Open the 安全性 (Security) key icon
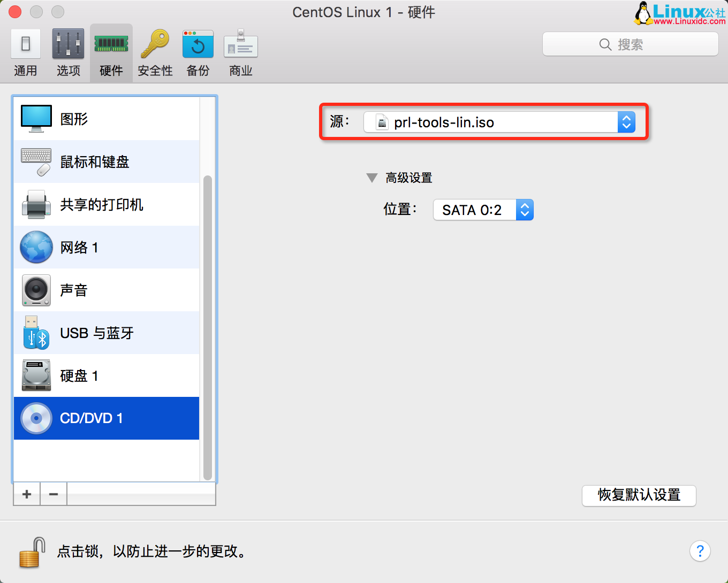The width and height of the screenshot is (728, 583). point(155,43)
